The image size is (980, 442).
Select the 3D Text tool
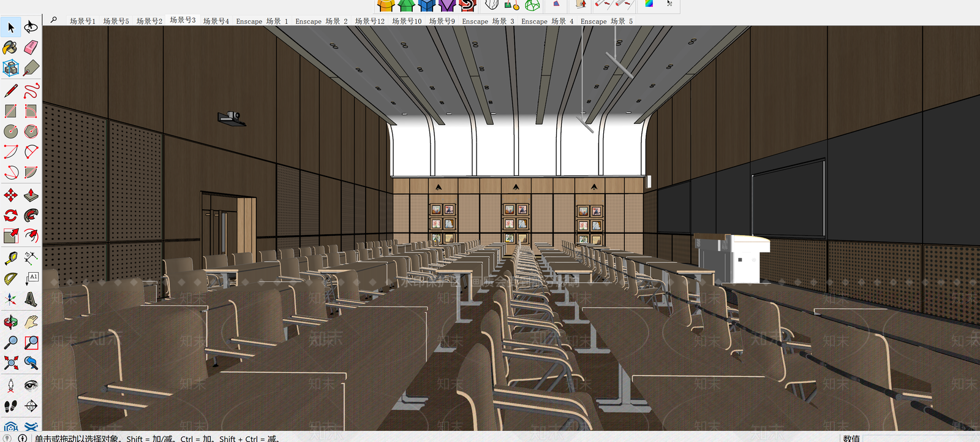coord(31,299)
